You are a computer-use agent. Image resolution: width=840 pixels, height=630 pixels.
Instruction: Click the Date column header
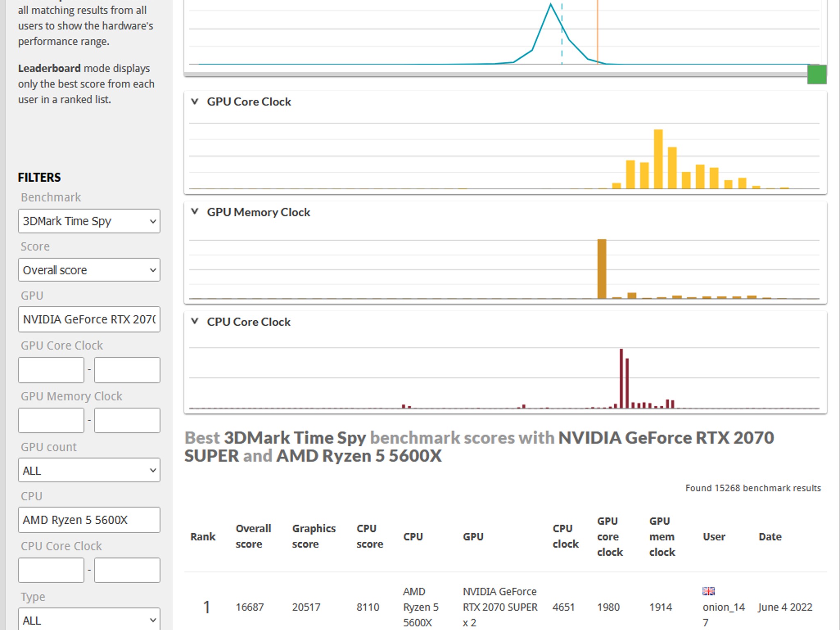click(770, 536)
